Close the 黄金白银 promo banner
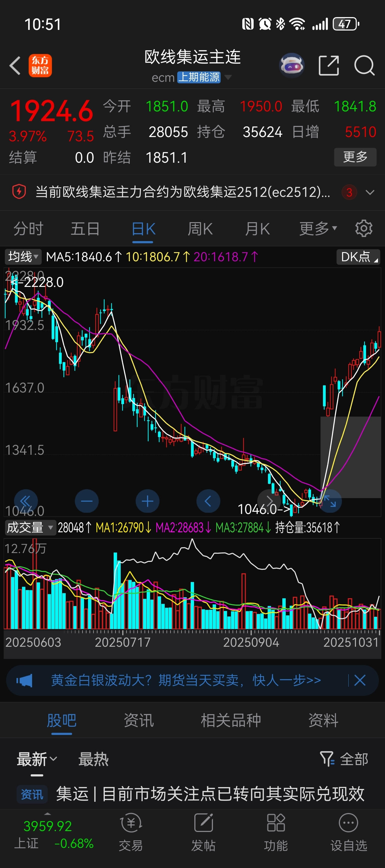 pos(360,680)
